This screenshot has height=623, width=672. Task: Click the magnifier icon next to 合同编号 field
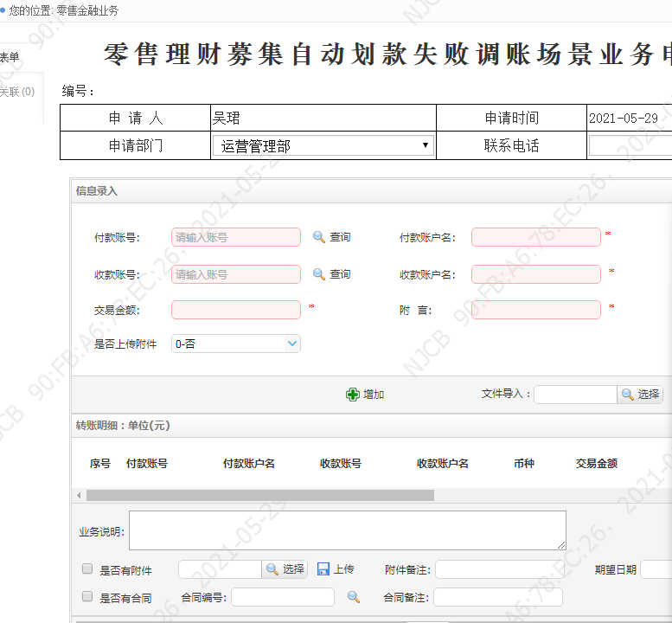(x=354, y=597)
